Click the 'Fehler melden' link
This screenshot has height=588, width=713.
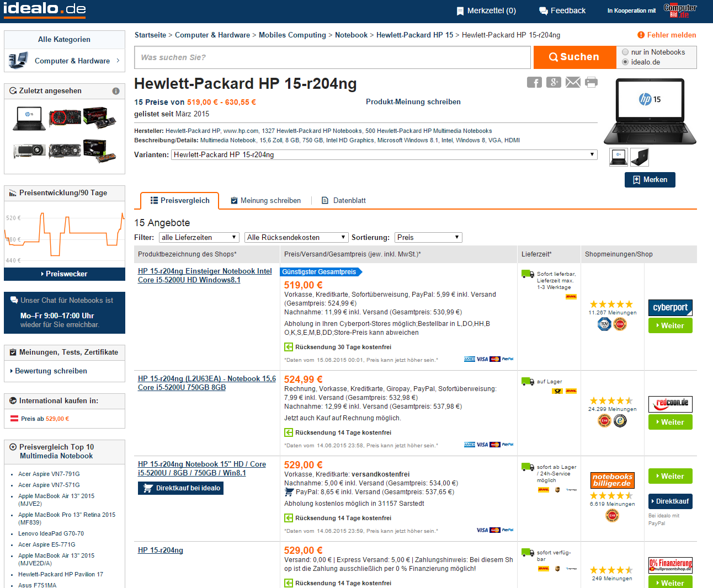tap(672, 35)
